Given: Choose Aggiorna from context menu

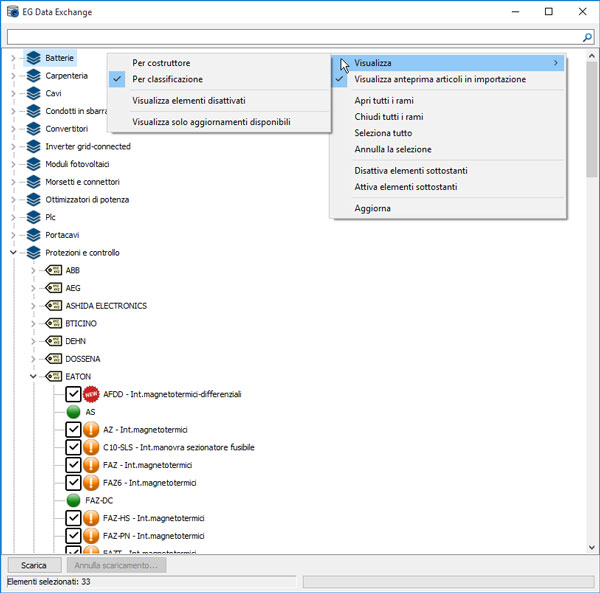Looking at the screenshot, I should tap(448, 209).
